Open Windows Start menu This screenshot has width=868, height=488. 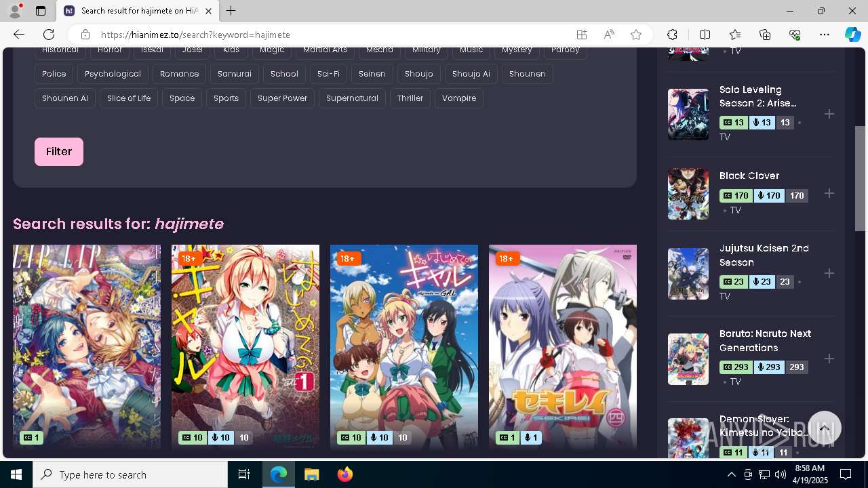(x=16, y=474)
